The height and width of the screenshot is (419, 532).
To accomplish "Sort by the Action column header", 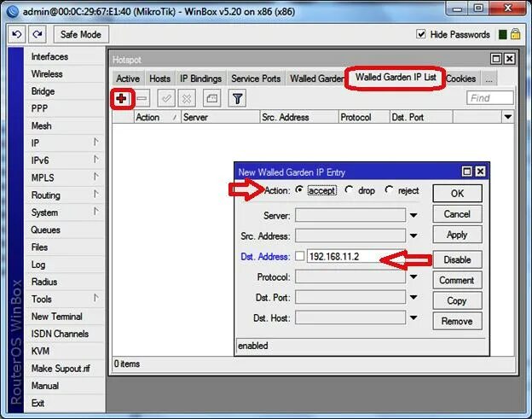I will [x=157, y=117].
